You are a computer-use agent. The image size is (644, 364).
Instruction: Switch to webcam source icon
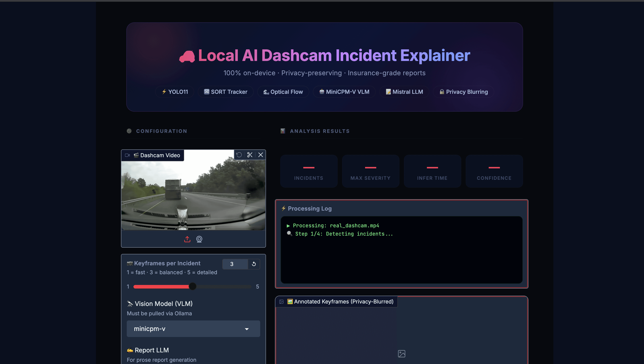pyautogui.click(x=199, y=239)
